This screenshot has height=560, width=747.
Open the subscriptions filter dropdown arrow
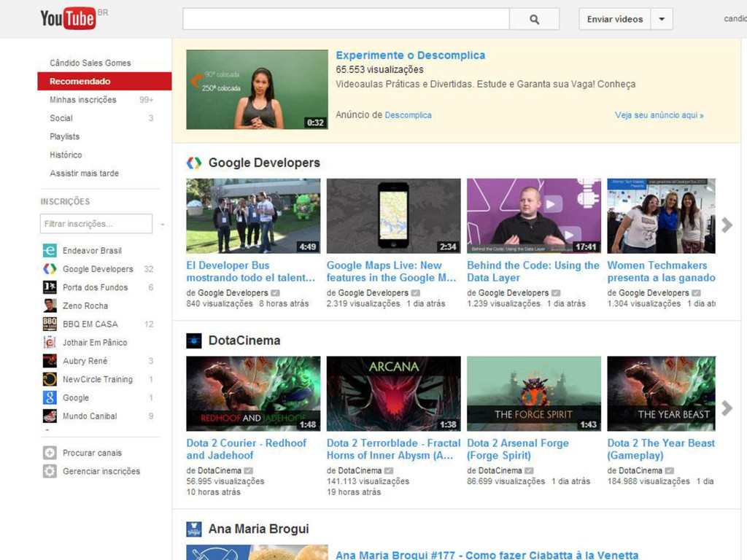[163, 225]
